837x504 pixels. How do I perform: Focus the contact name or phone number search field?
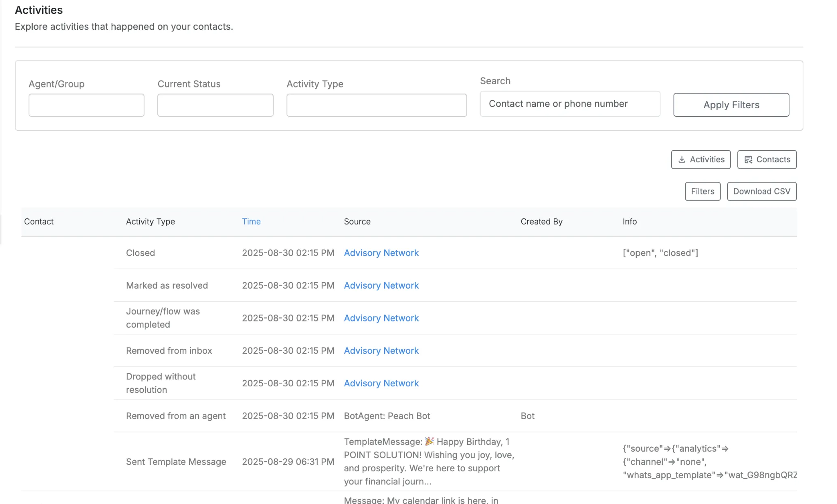coord(570,104)
